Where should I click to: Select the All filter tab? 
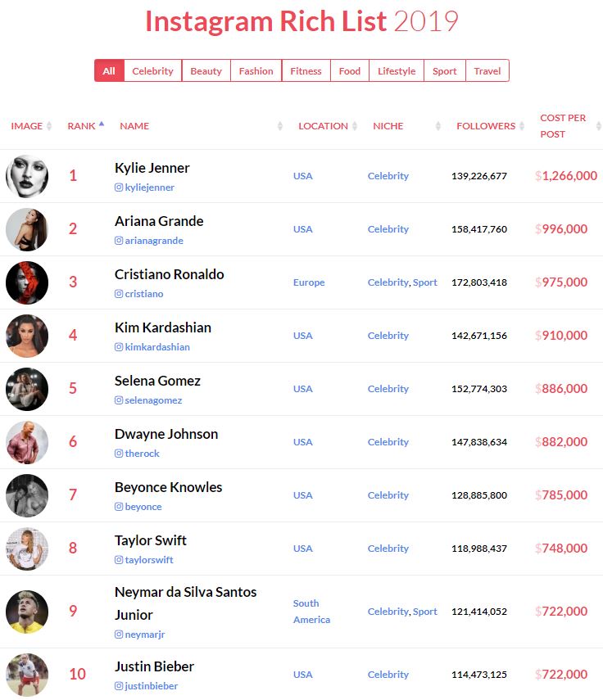(x=109, y=71)
